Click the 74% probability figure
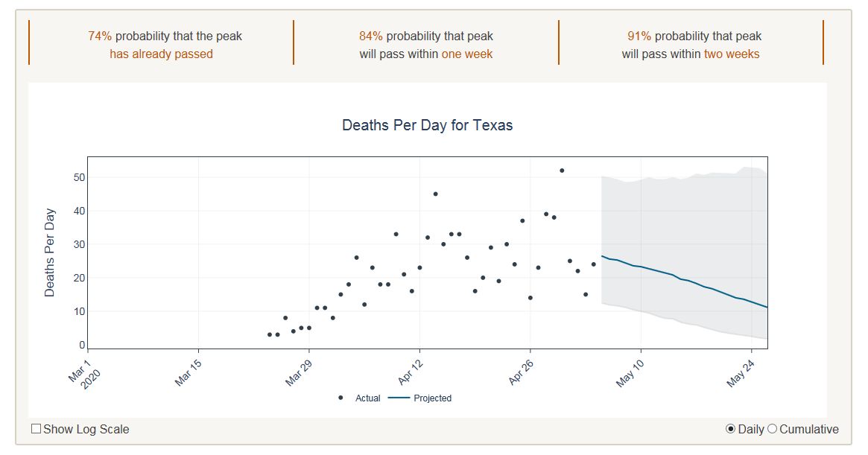This screenshot has width=868, height=455. click(x=99, y=36)
